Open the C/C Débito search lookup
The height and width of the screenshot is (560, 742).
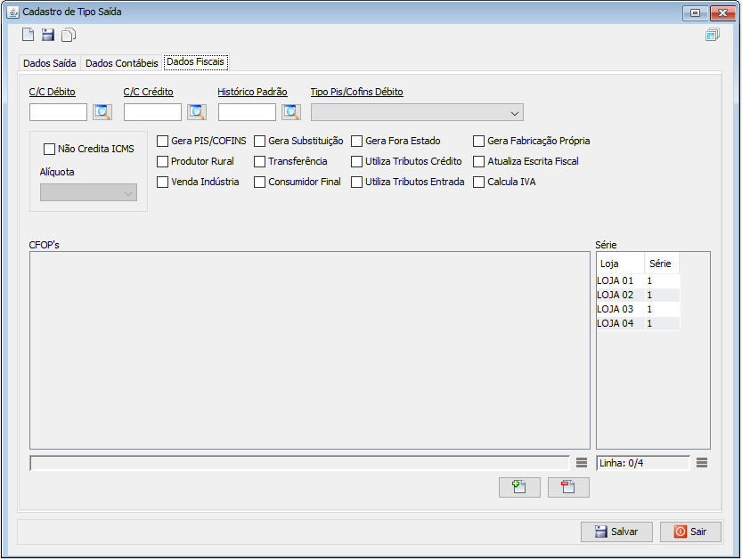pyautogui.click(x=102, y=112)
